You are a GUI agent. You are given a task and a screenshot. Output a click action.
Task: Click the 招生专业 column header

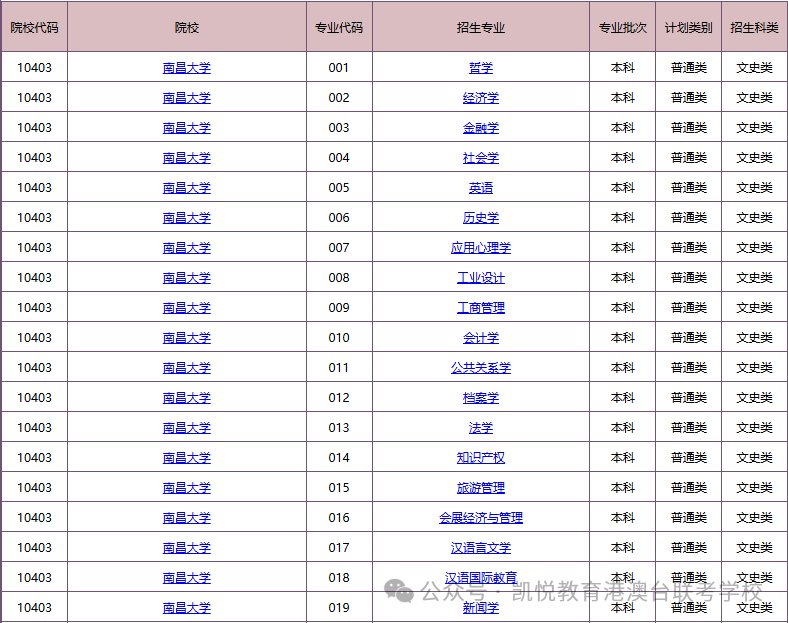[x=481, y=28]
